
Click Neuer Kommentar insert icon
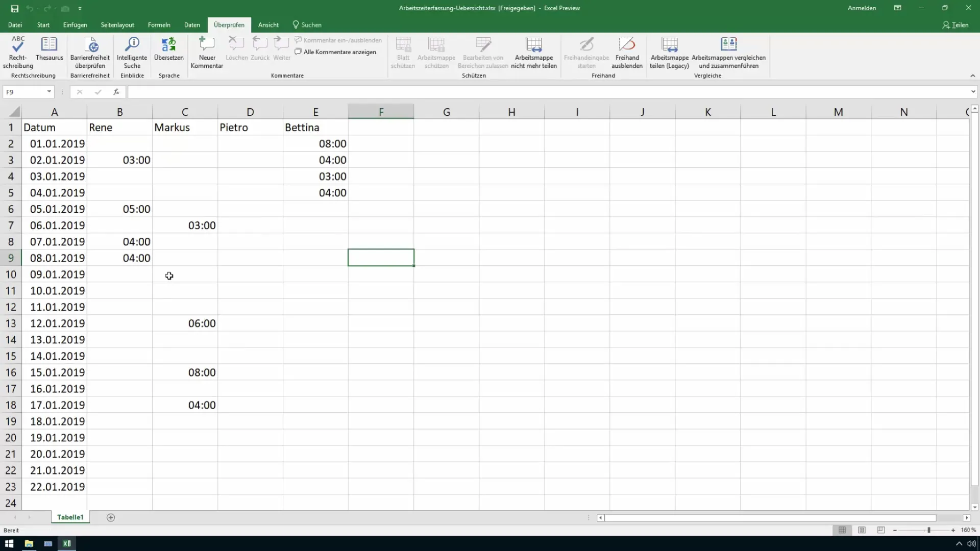click(207, 53)
